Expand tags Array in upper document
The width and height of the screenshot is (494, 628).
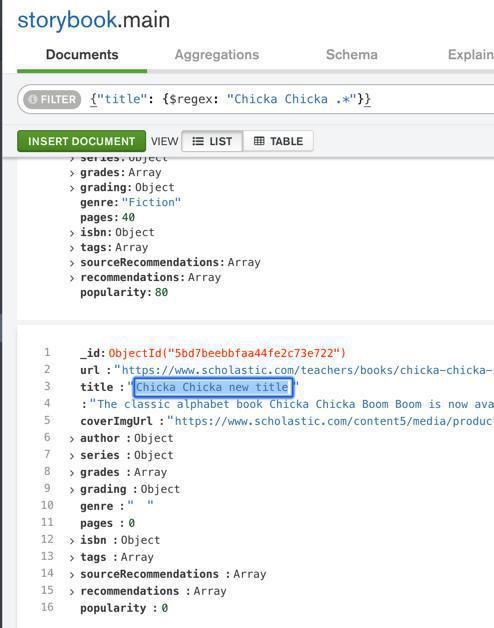[72, 248]
